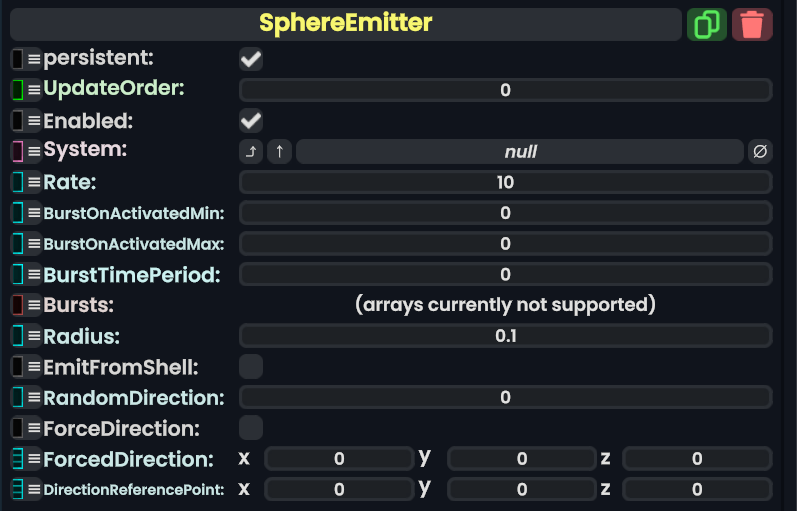The width and height of the screenshot is (797, 511).
Task: Click the DirectionReferencePoint z value field
Action: pos(697,490)
